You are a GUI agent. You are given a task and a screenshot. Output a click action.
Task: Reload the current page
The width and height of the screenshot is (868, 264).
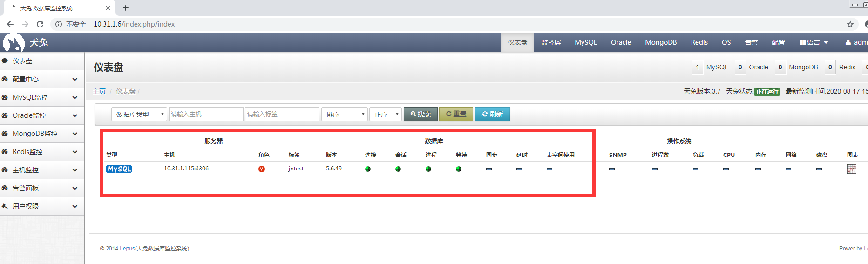40,24
